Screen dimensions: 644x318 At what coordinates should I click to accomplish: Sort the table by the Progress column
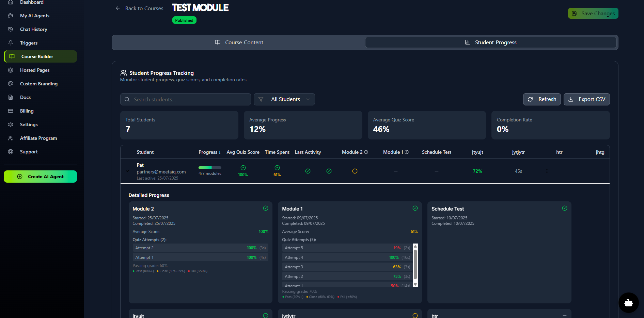tap(209, 152)
